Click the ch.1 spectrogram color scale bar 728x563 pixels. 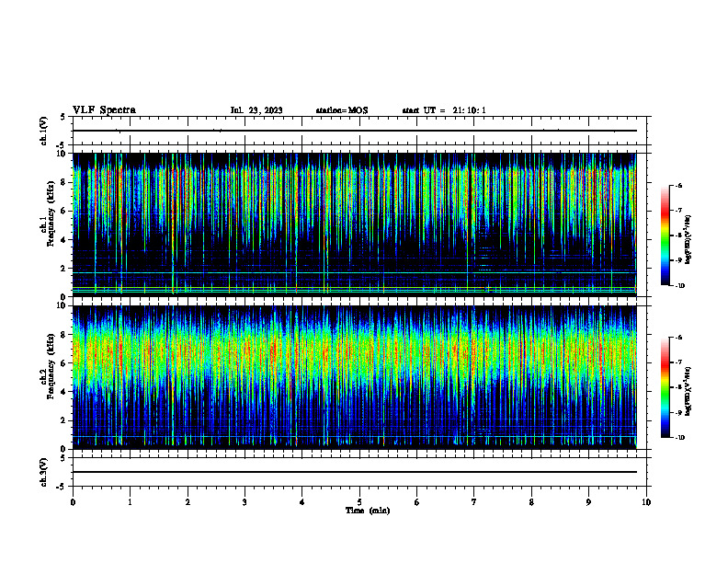pyautogui.click(x=665, y=236)
